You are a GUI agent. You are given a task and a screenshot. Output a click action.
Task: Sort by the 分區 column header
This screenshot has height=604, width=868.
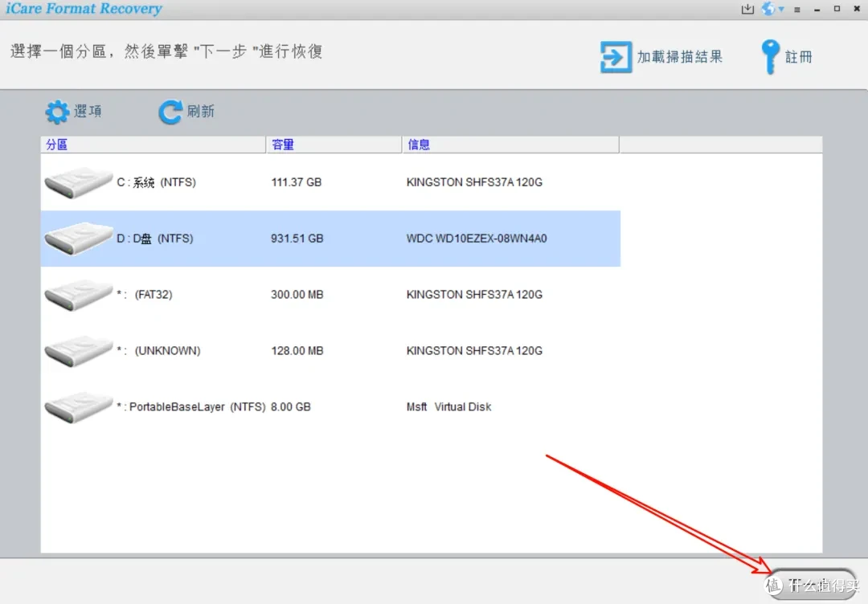(x=154, y=145)
